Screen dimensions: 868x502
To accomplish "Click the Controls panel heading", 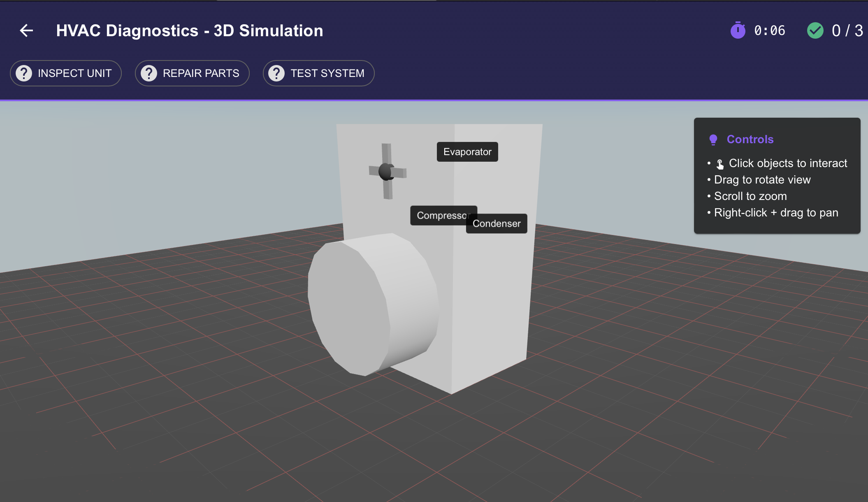I will coord(750,139).
